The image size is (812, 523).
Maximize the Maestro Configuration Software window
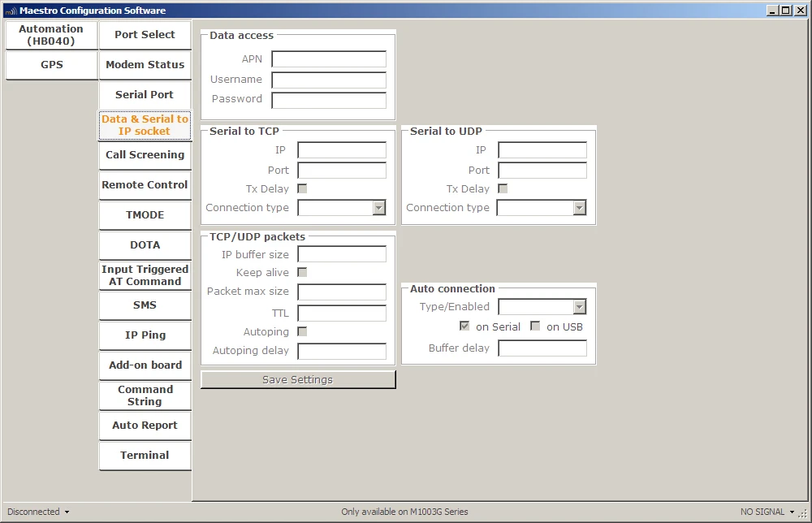(x=785, y=11)
